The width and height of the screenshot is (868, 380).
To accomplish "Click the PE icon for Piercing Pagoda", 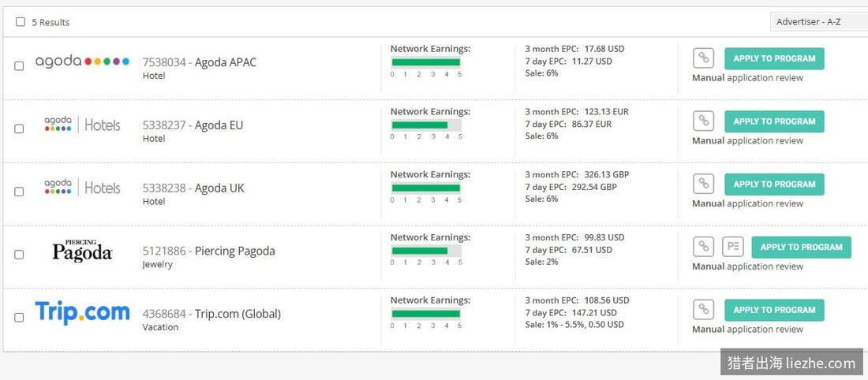I will pos(732,247).
